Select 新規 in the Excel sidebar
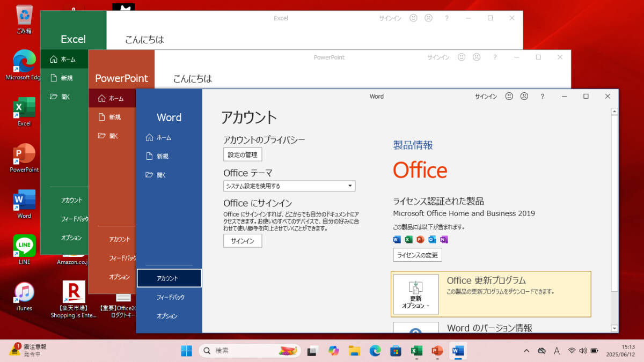This screenshot has height=362, width=644. click(x=64, y=78)
